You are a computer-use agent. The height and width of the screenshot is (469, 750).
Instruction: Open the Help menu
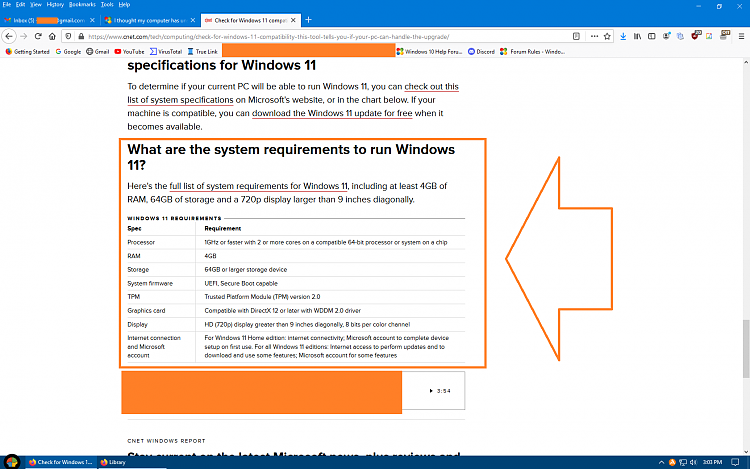coord(124,4)
